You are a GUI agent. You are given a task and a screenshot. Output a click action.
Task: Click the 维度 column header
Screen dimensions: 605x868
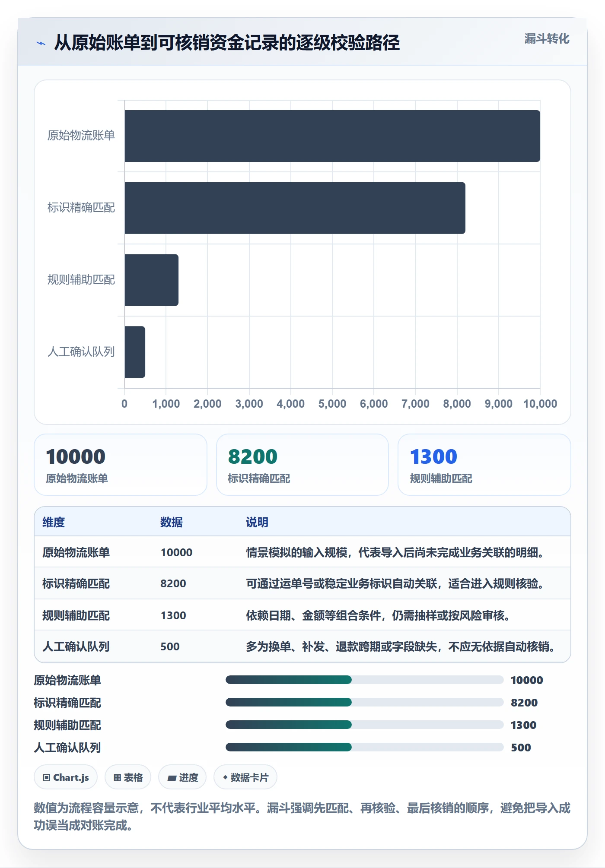click(x=54, y=522)
